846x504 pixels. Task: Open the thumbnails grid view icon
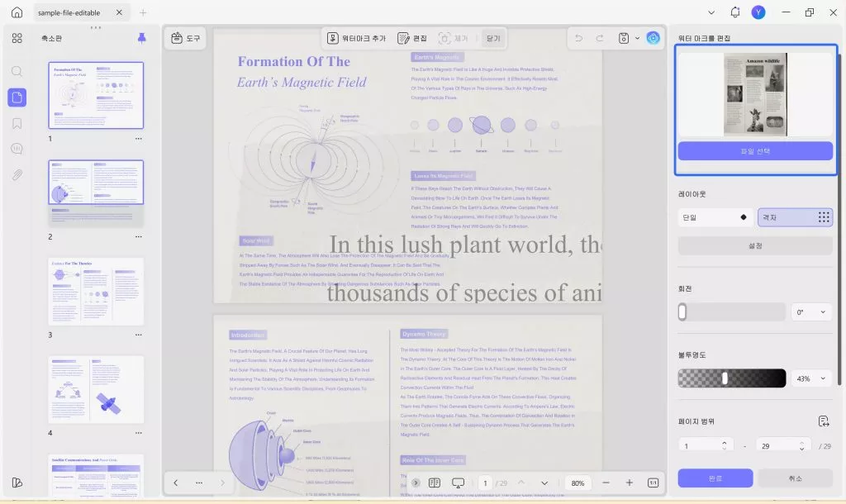tap(17, 38)
